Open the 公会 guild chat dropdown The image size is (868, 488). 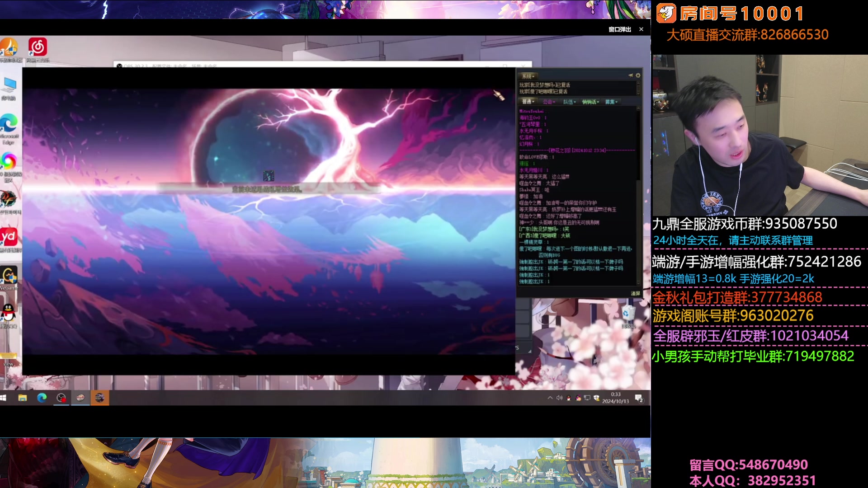[549, 102]
